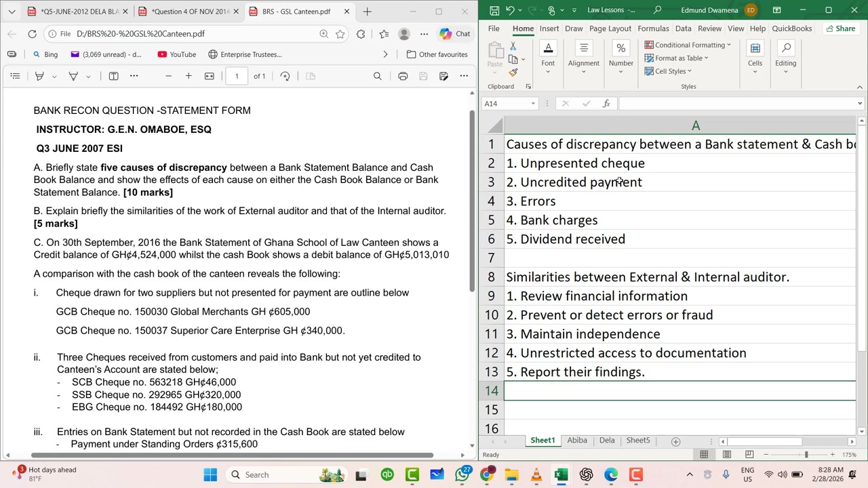Open Excel search magnifier in title bar
The height and width of the screenshot is (488, 868).
657,10
